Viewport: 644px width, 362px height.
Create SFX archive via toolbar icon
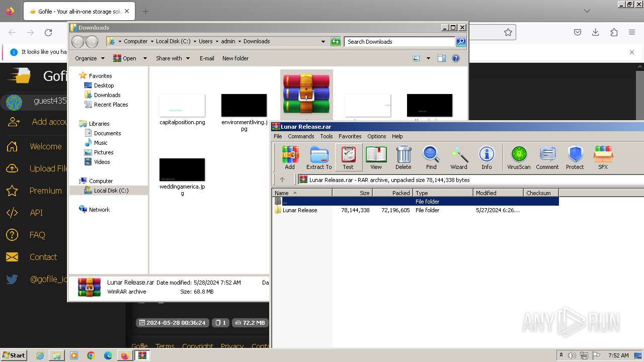[x=603, y=157]
